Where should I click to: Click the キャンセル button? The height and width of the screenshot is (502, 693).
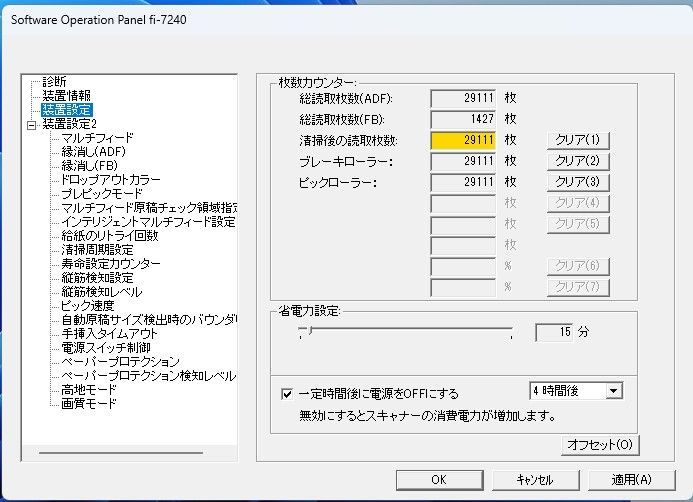535,480
